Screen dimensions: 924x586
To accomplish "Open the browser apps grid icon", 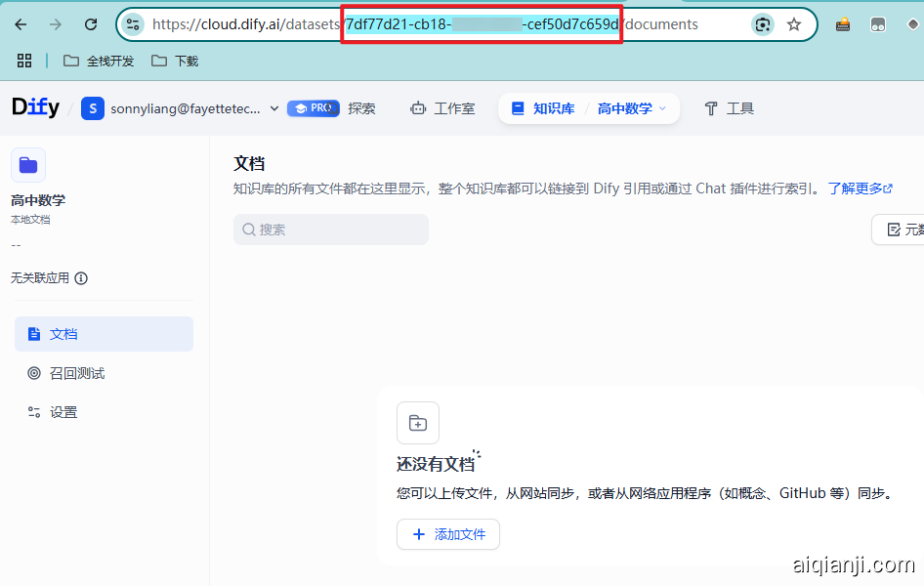I will point(24,61).
